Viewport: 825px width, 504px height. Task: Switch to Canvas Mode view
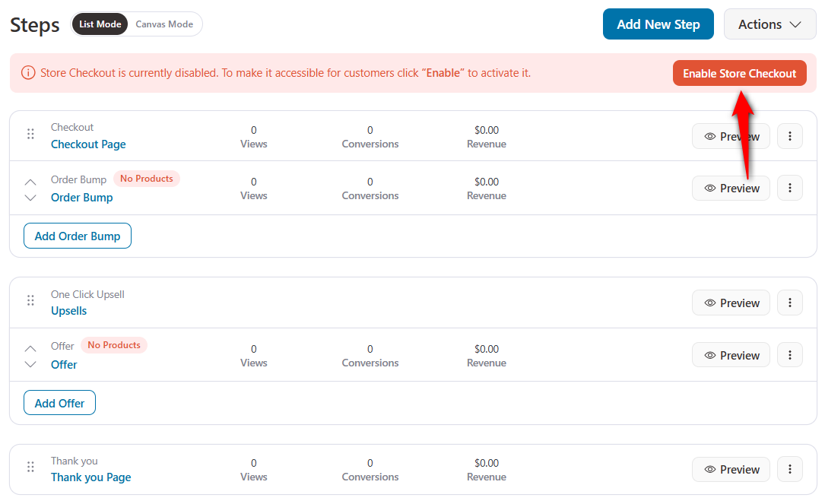[x=164, y=24]
